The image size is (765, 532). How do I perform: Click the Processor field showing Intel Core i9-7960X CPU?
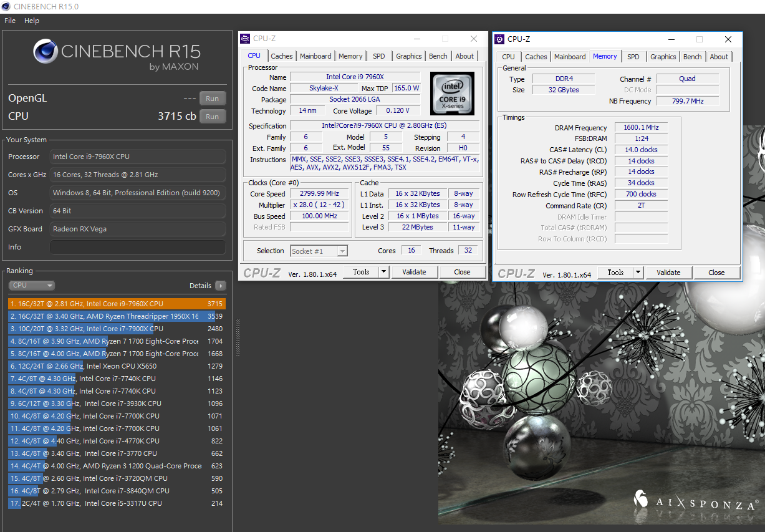[x=138, y=157]
